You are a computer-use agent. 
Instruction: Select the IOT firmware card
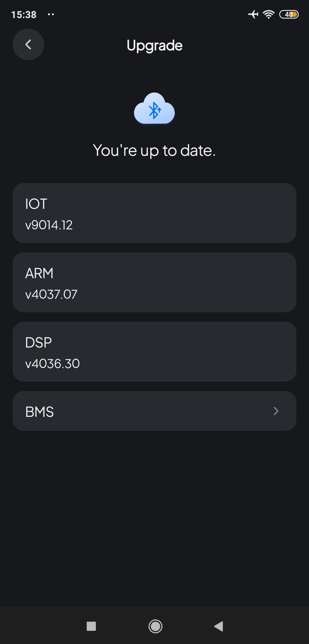tap(154, 213)
